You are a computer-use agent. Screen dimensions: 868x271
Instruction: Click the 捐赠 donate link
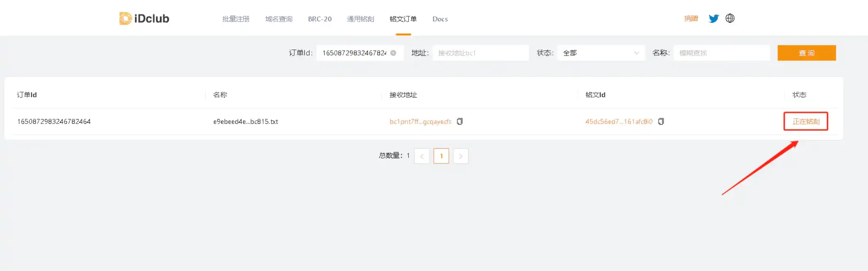coord(691,19)
